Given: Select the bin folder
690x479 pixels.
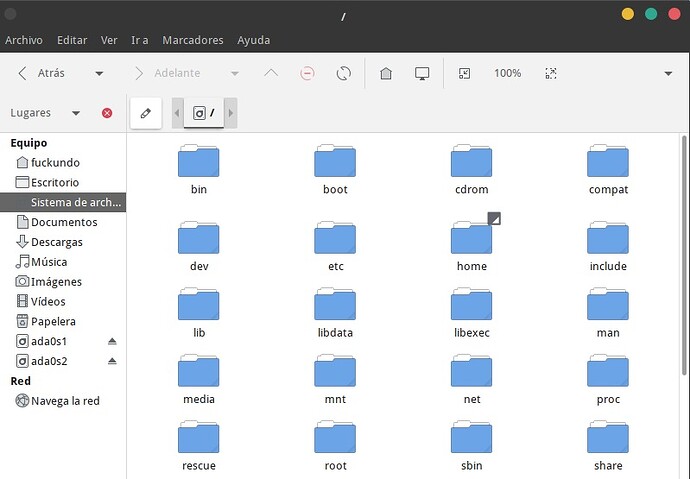Looking at the screenshot, I should click(198, 169).
